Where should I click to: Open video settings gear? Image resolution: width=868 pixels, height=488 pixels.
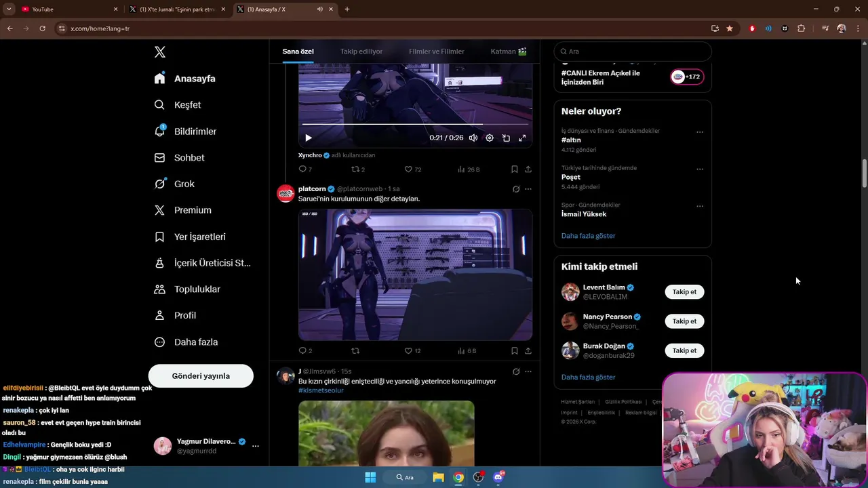pyautogui.click(x=490, y=138)
